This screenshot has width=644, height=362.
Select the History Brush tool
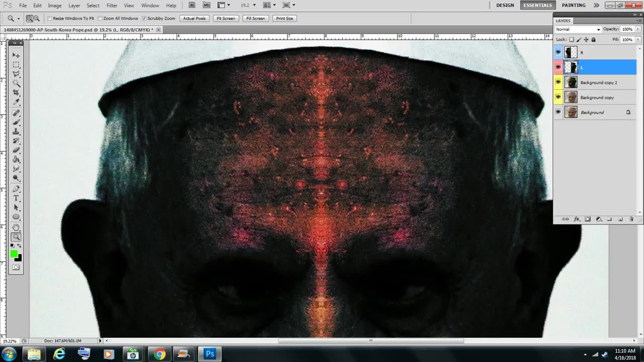[x=16, y=141]
